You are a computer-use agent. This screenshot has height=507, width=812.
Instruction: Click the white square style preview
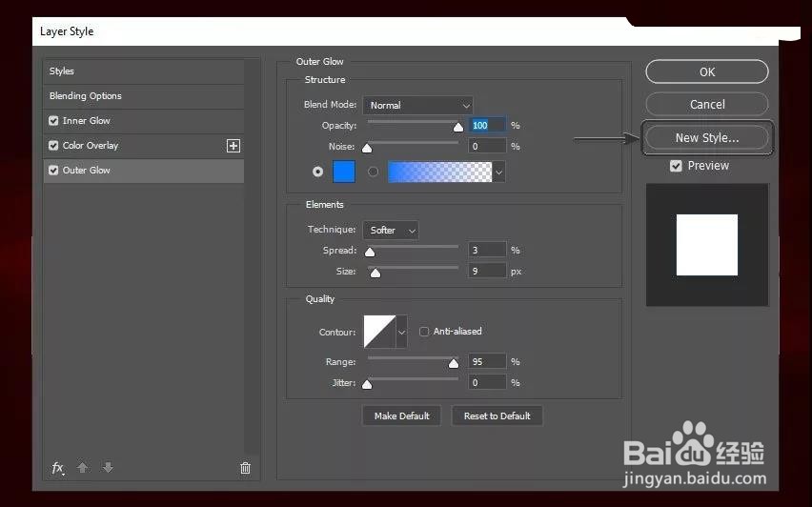(707, 245)
